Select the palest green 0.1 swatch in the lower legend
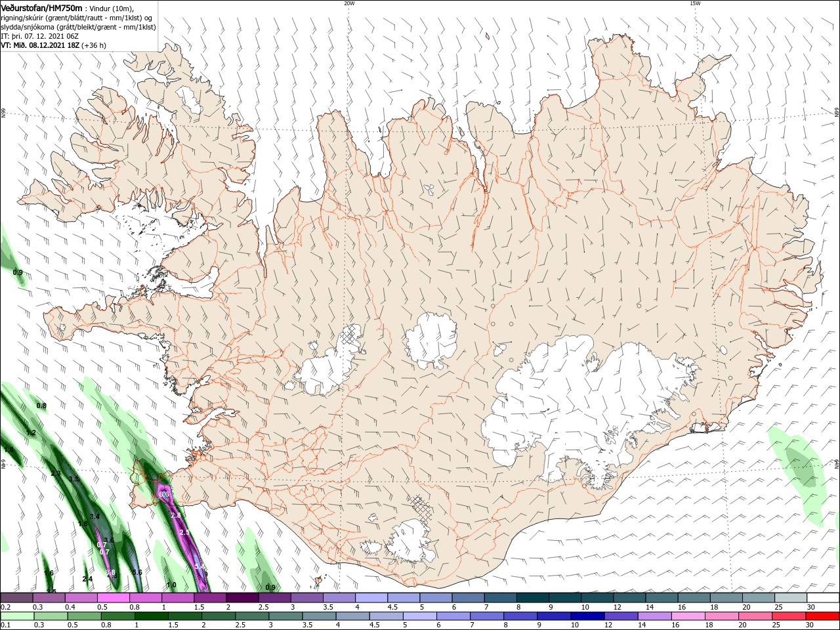Viewport: 840px width, 630px height. click(x=16, y=616)
